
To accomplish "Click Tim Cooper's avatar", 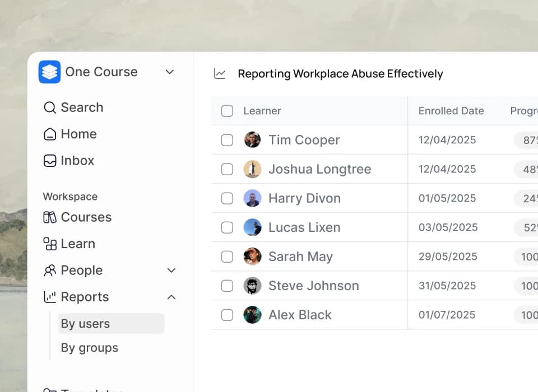I will [252, 140].
